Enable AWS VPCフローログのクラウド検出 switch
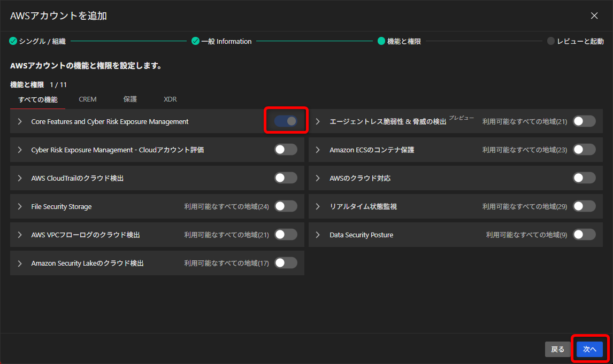This screenshot has width=613, height=364. click(x=286, y=235)
